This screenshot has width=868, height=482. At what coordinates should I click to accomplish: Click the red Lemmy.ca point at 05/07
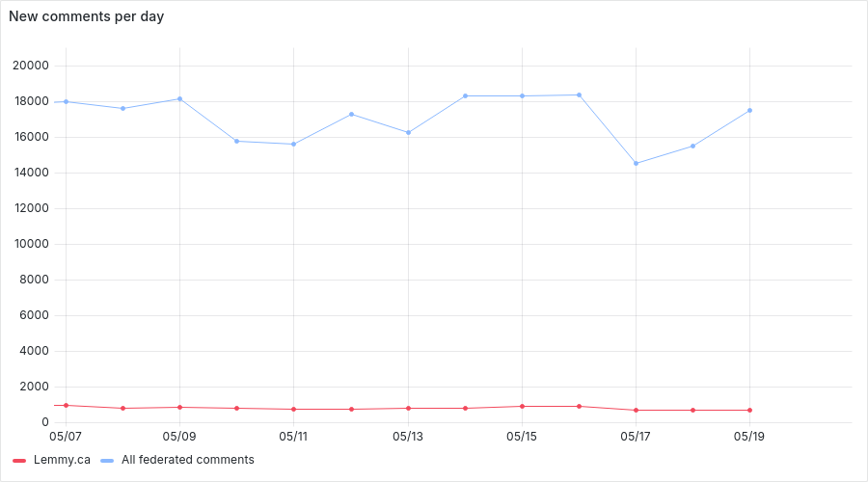(66, 406)
